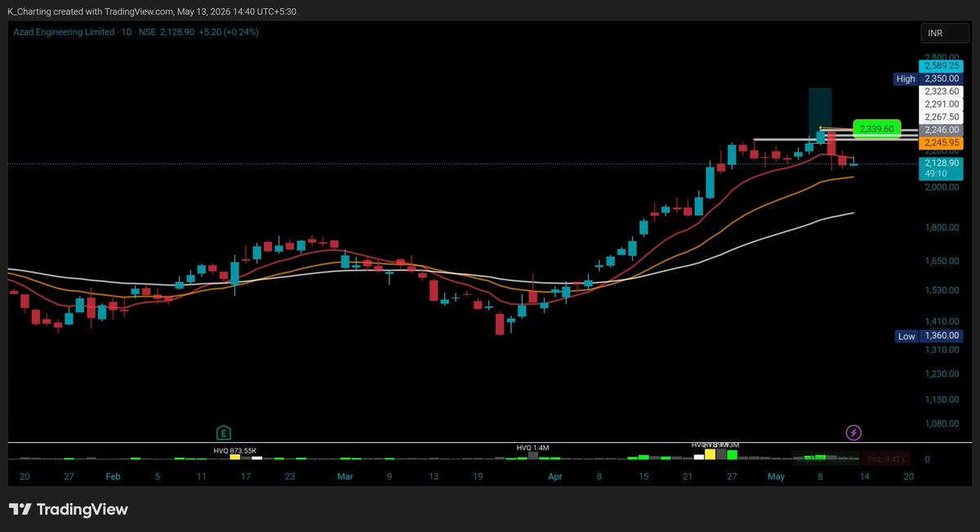Click the grey 2,246.00 price label

[x=942, y=130]
